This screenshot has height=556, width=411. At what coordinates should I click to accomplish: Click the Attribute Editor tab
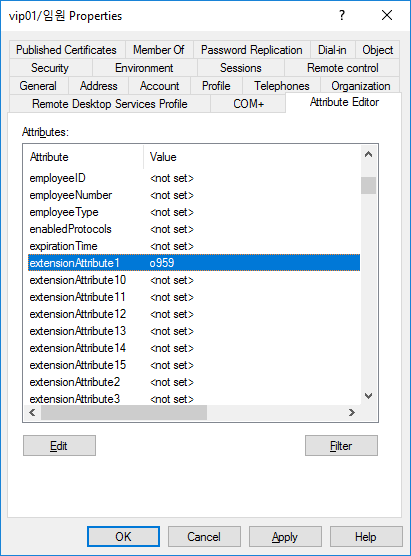click(x=344, y=102)
